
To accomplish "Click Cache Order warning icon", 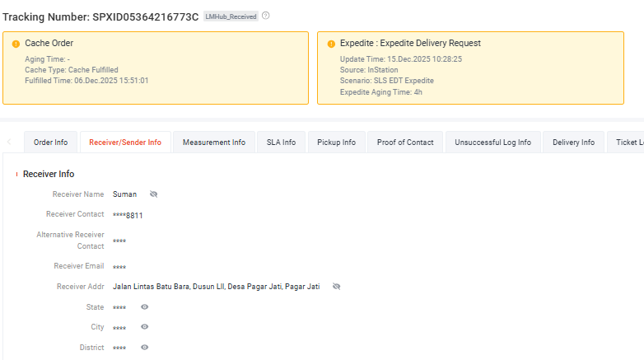I will 16,44.
